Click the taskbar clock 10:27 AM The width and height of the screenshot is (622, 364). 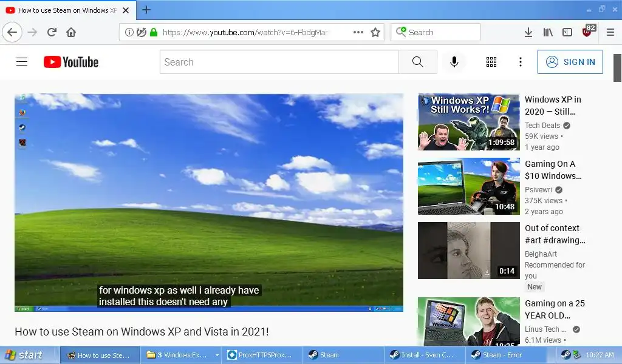(x=600, y=355)
